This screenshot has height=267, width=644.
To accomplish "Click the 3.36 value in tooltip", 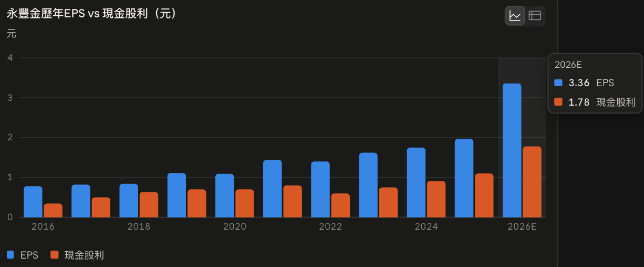I will click(579, 83).
